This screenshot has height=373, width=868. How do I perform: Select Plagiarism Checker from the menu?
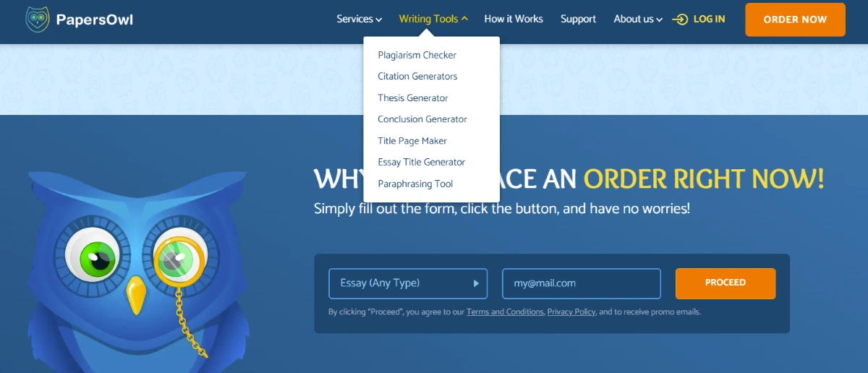(417, 55)
